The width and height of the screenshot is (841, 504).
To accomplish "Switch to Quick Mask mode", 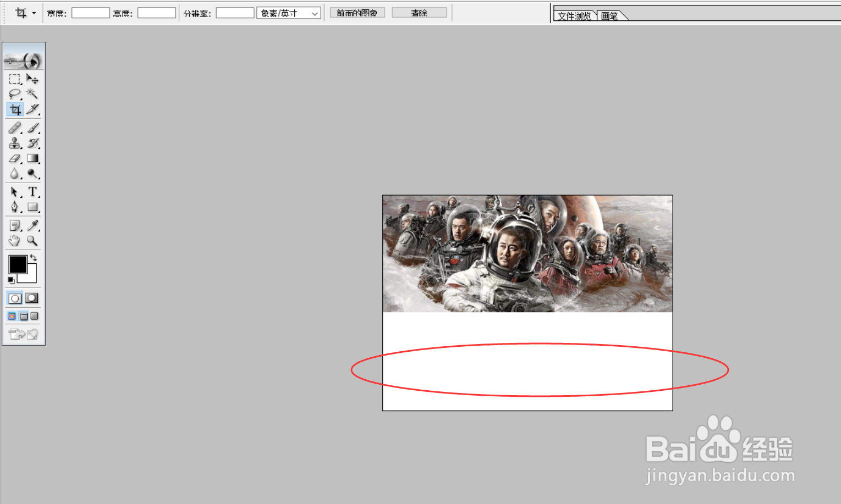I will point(32,298).
